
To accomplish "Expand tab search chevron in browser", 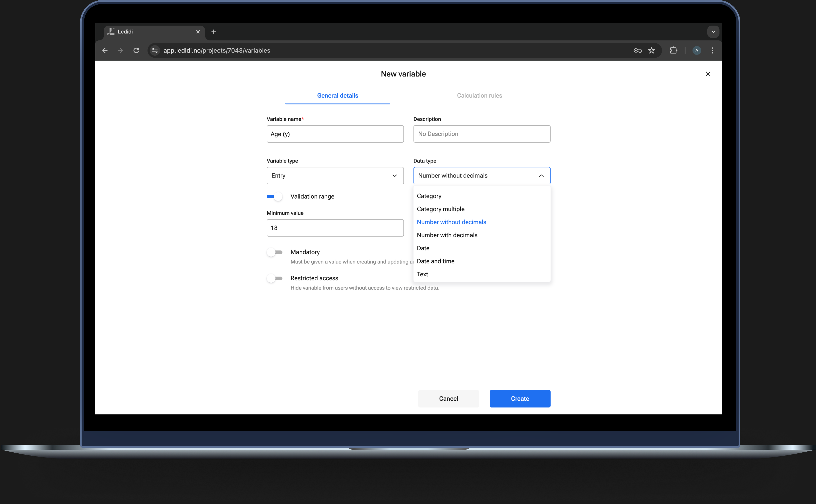I will (713, 32).
